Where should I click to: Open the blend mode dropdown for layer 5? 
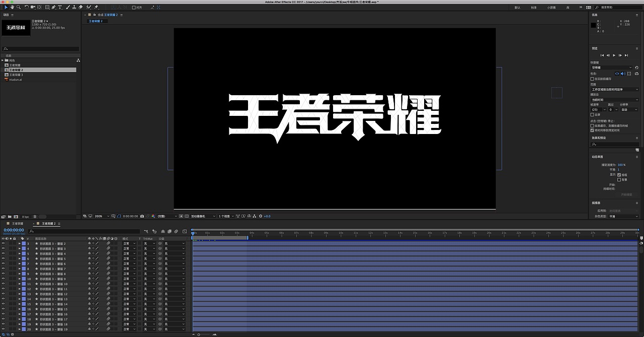click(129, 253)
